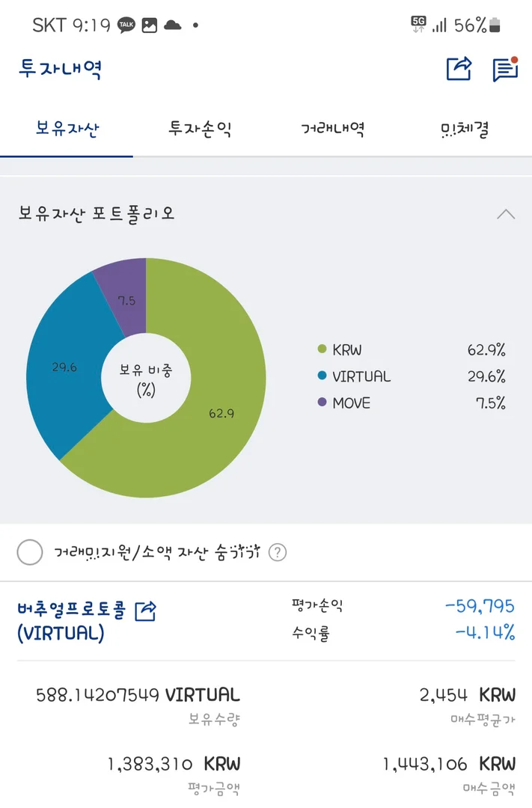Open the chat notifications icon

click(x=505, y=69)
